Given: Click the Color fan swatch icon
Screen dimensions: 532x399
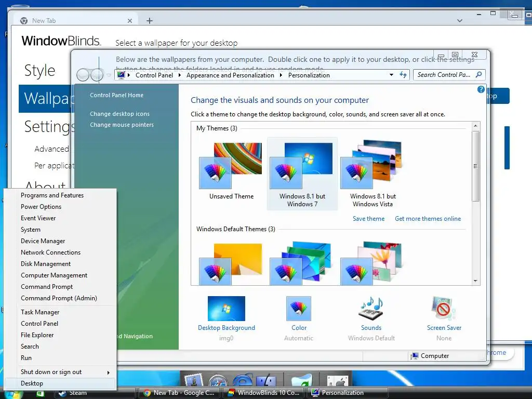Looking at the screenshot, I should pos(299,309).
